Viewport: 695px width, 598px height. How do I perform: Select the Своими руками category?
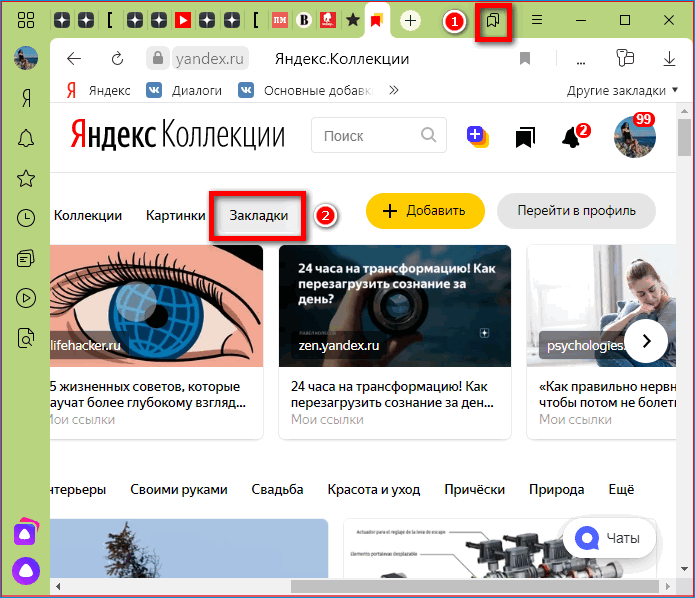tap(179, 489)
